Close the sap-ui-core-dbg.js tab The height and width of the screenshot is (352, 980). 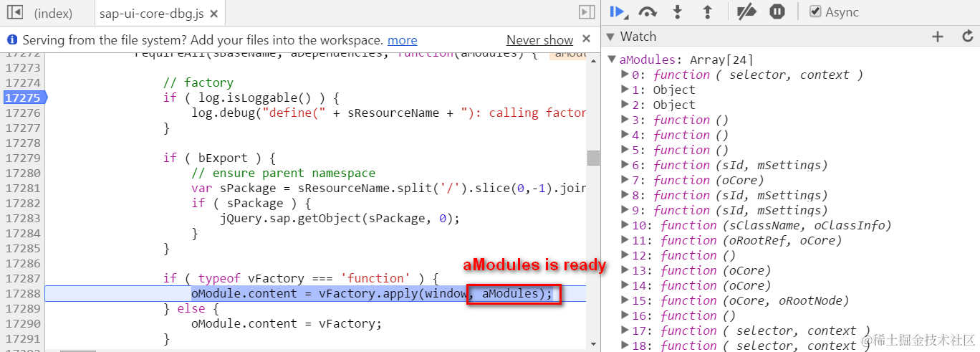tap(214, 13)
